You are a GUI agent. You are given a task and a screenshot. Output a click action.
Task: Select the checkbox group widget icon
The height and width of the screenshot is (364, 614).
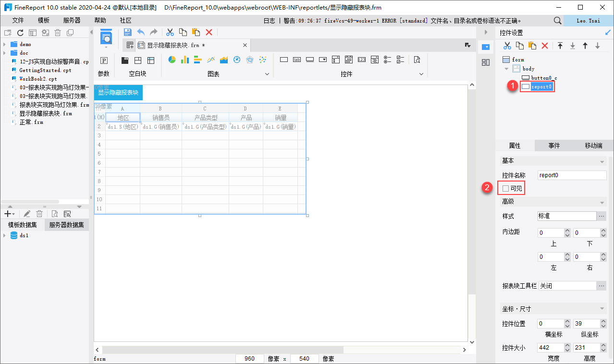[401, 60]
